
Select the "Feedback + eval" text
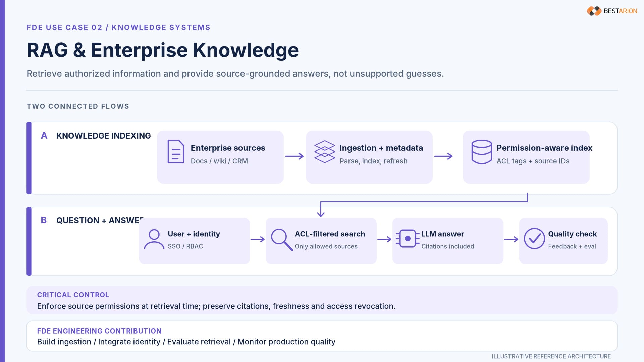[x=572, y=246]
